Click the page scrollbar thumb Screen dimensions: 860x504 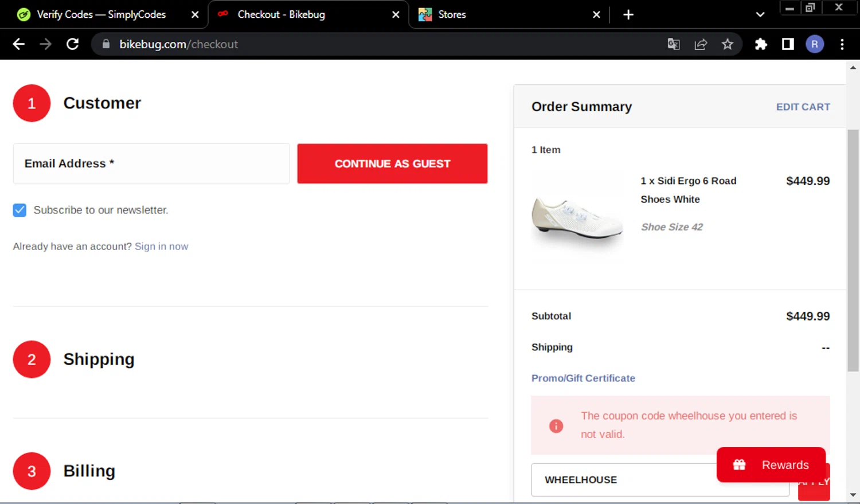coord(853,250)
